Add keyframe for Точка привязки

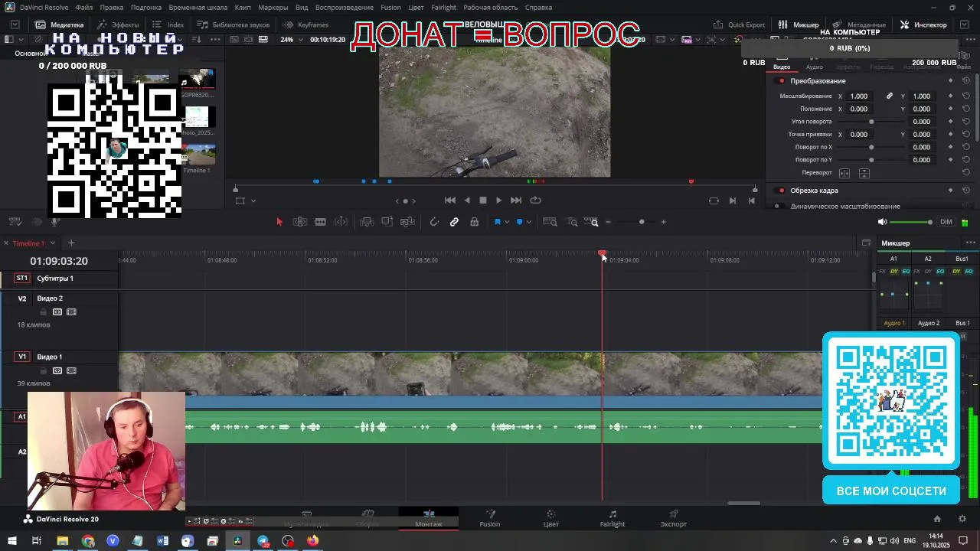click(950, 135)
